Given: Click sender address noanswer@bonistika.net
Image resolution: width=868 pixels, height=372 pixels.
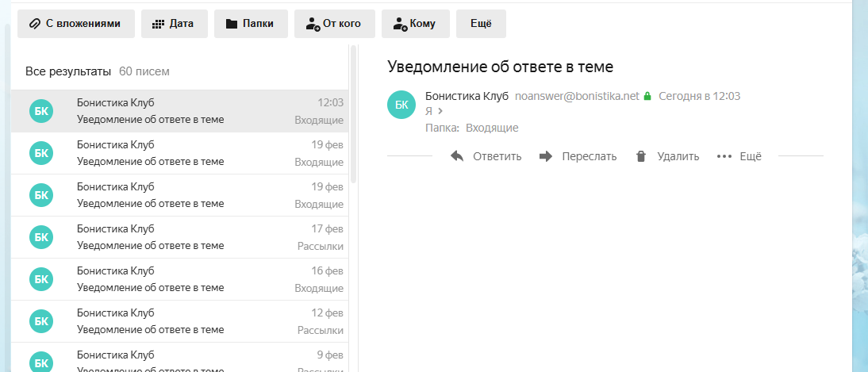Looking at the screenshot, I should [x=577, y=96].
